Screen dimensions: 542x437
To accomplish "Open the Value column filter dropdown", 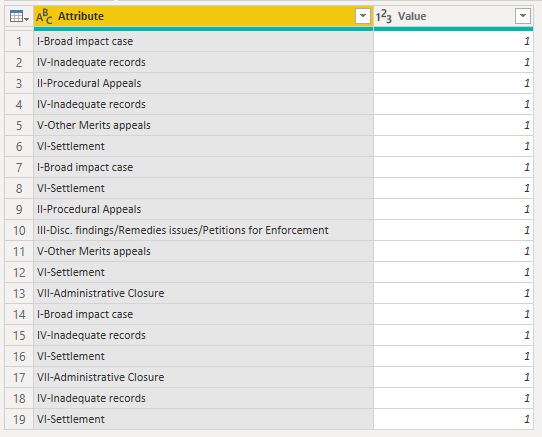I will click(523, 16).
